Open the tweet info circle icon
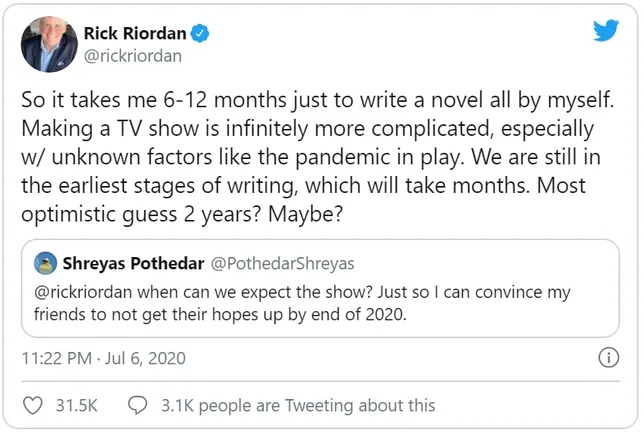The height and width of the screenshot is (433, 644). 608,358
